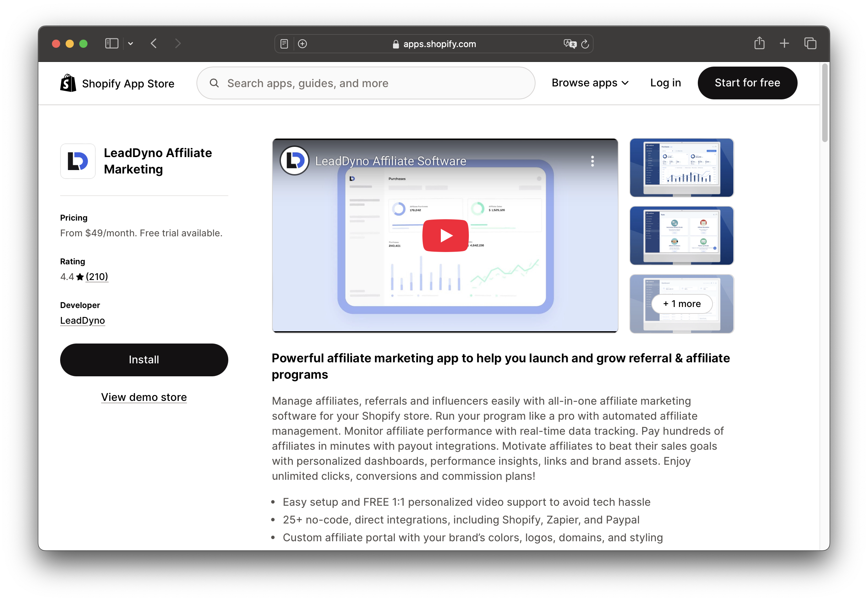Click the Log in link
Image resolution: width=868 pixels, height=601 pixels.
[x=665, y=83]
